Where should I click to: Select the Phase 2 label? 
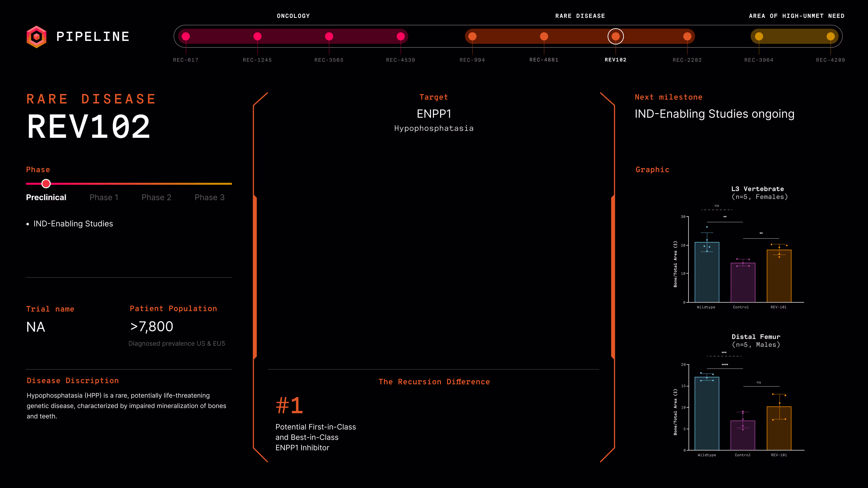click(156, 197)
